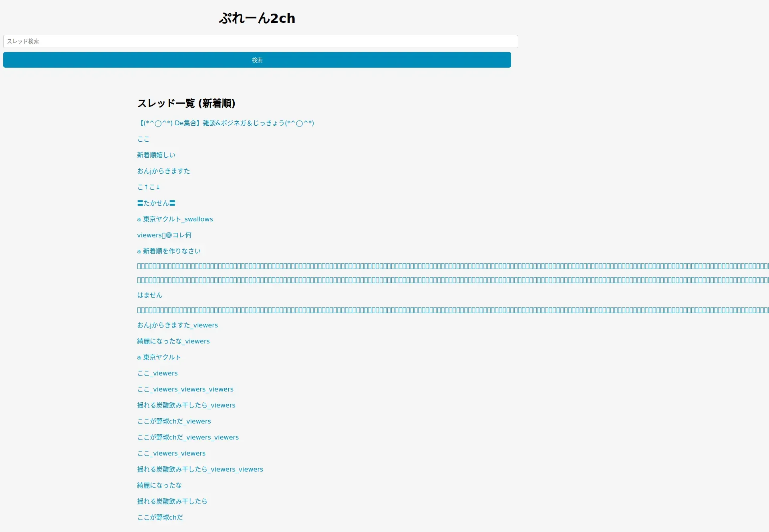The width and height of the screenshot is (769, 532).
Task: Open the はません thread link
Action: click(149, 295)
